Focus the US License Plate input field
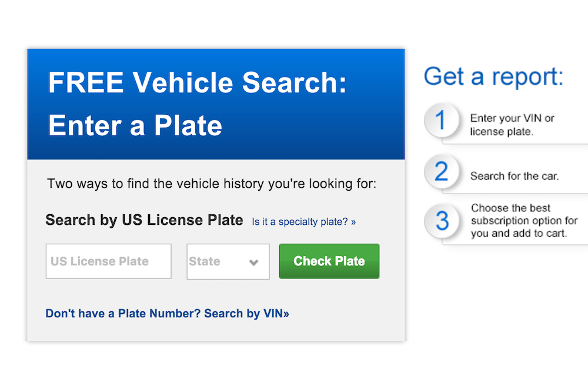588x392 pixels. click(108, 261)
